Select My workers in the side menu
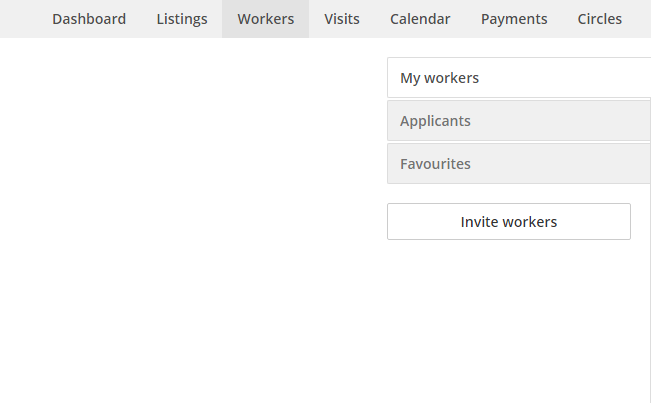This screenshot has height=410, width=651. pos(519,78)
